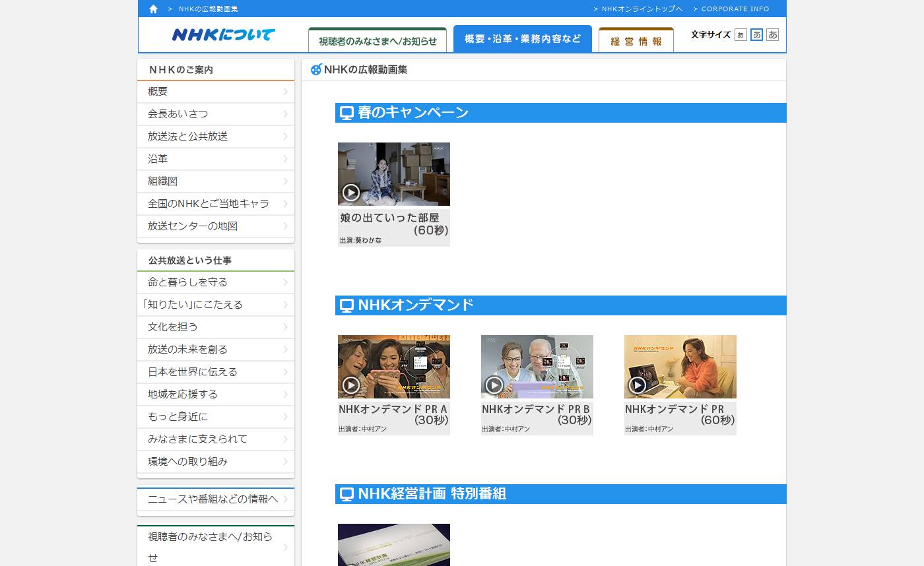
Task: Click 公共放送という仕事 sidebar heading
Action: pyautogui.click(x=190, y=261)
